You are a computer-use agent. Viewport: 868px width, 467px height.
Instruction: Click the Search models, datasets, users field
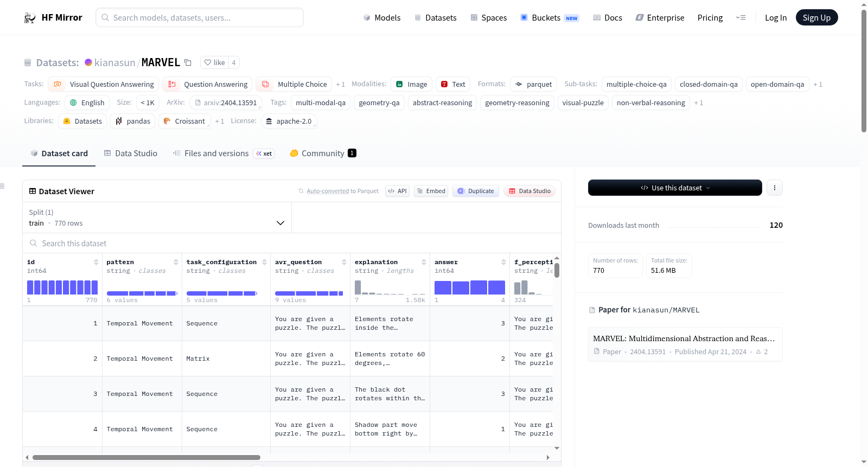point(200,17)
